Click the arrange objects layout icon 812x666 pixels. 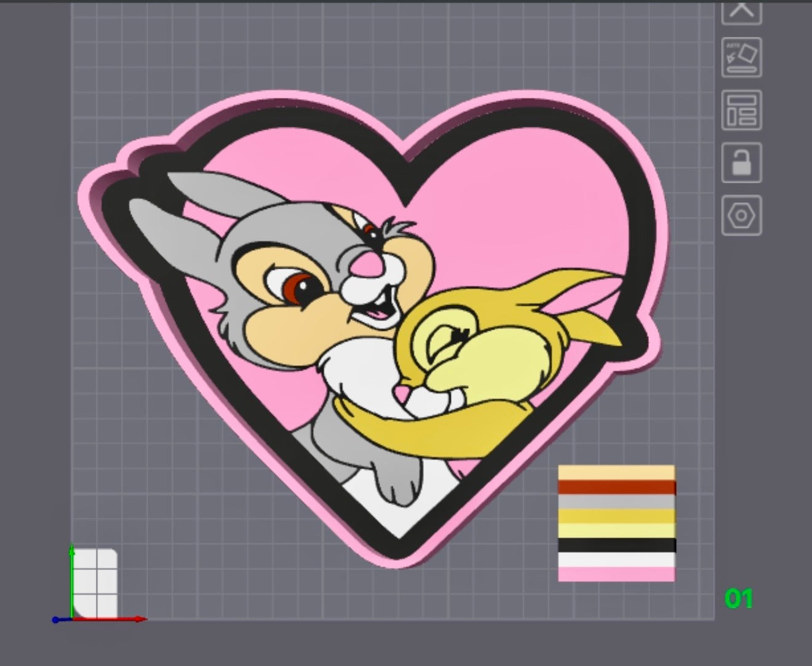[742, 110]
